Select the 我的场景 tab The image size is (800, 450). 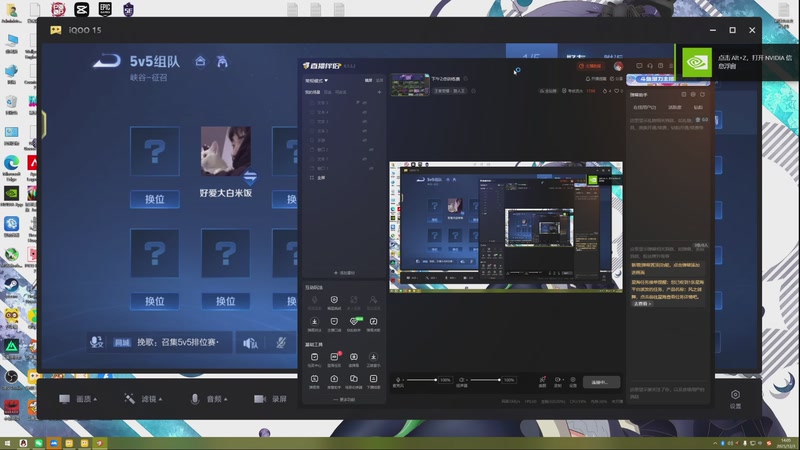click(x=312, y=92)
